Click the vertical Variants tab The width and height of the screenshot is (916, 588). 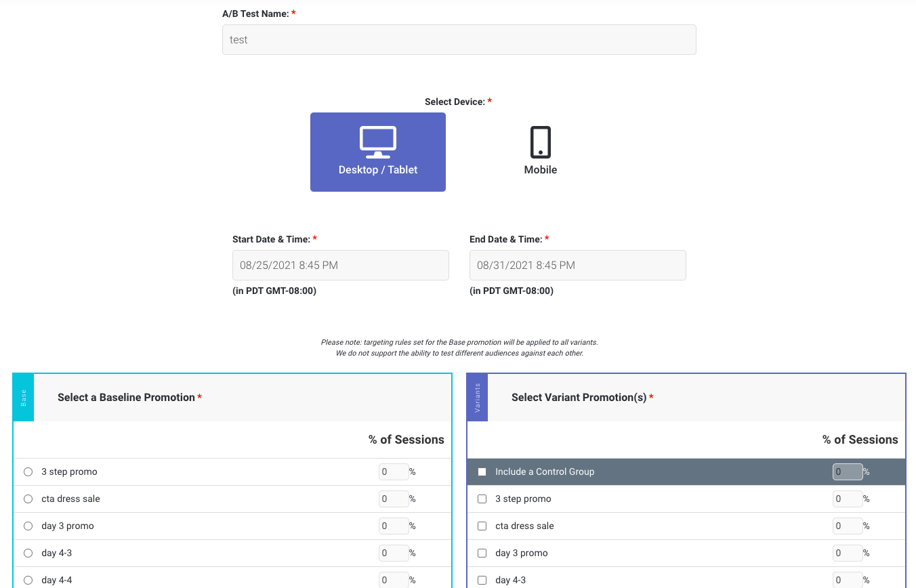coord(477,397)
